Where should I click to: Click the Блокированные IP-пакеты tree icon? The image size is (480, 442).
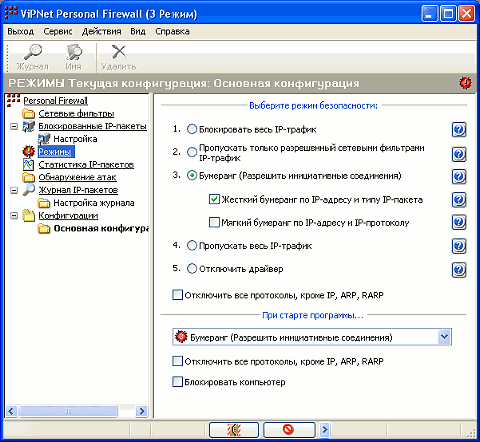coord(29,126)
